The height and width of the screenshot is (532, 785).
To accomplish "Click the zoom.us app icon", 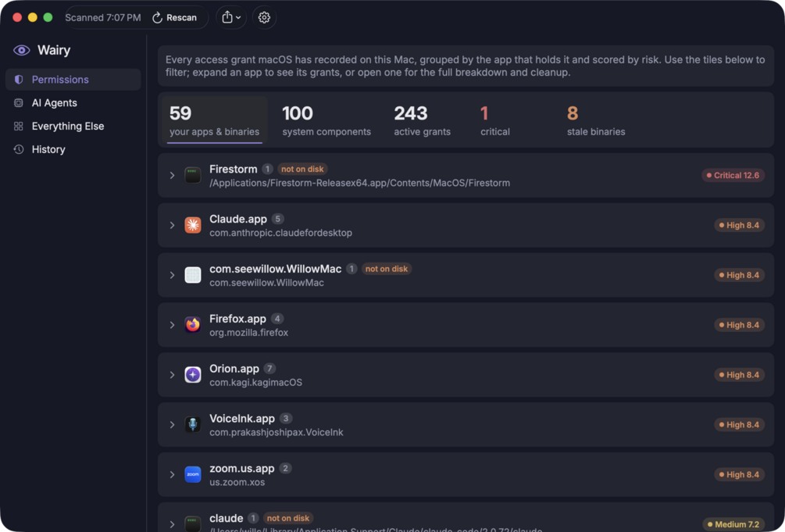I will pyautogui.click(x=193, y=474).
